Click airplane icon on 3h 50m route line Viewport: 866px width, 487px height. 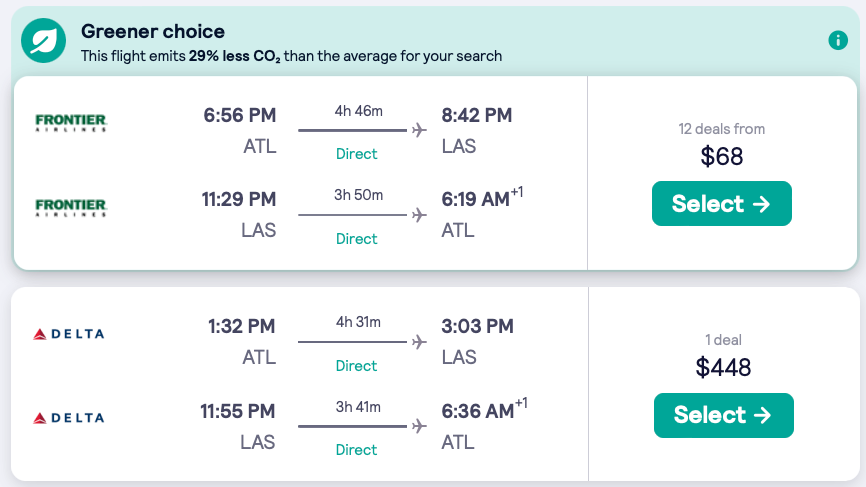point(418,215)
